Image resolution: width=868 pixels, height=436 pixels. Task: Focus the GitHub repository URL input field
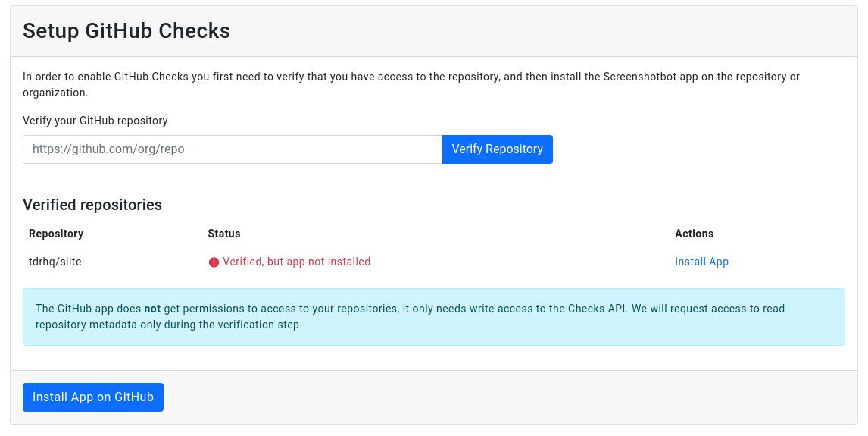point(232,149)
